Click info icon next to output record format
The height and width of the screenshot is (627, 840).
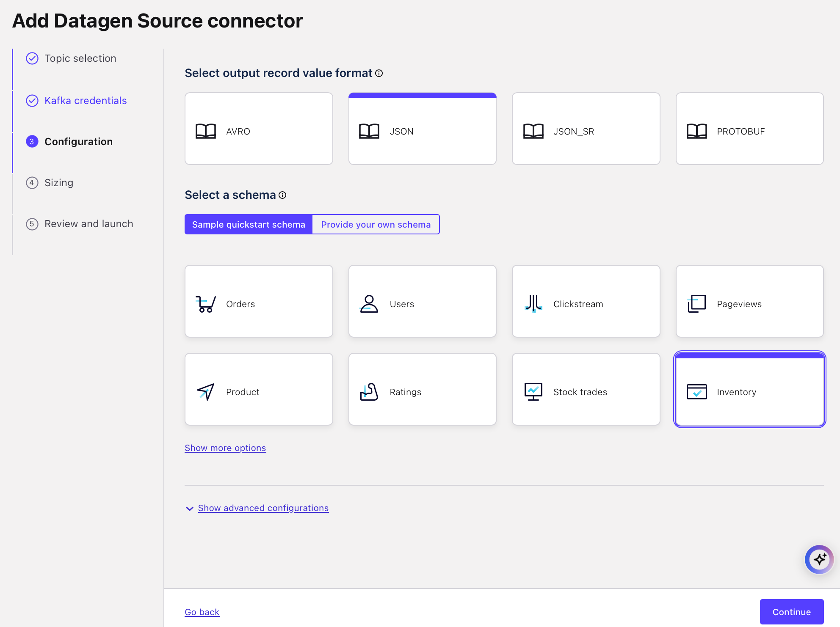[379, 73]
